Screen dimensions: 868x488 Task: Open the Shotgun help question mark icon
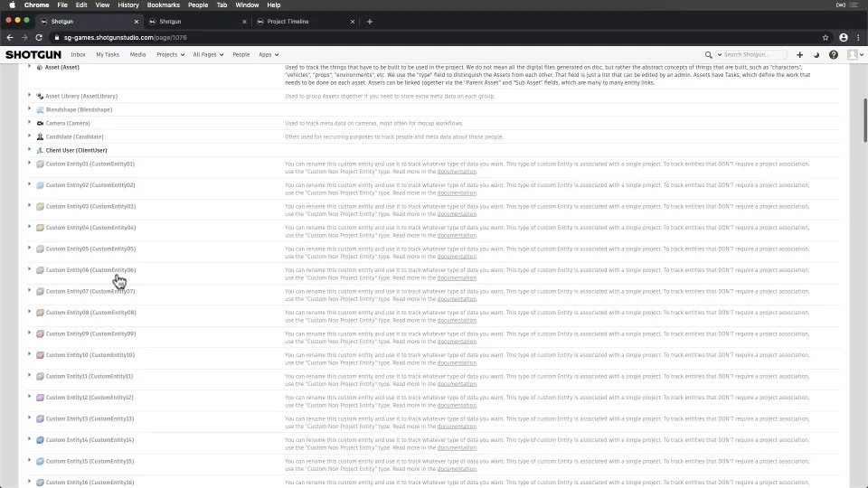pos(834,54)
